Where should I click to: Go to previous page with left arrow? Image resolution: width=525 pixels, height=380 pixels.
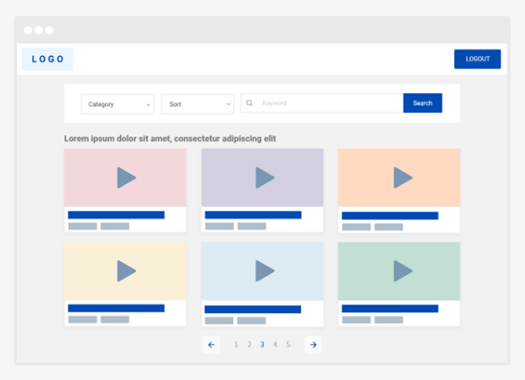pyautogui.click(x=211, y=345)
